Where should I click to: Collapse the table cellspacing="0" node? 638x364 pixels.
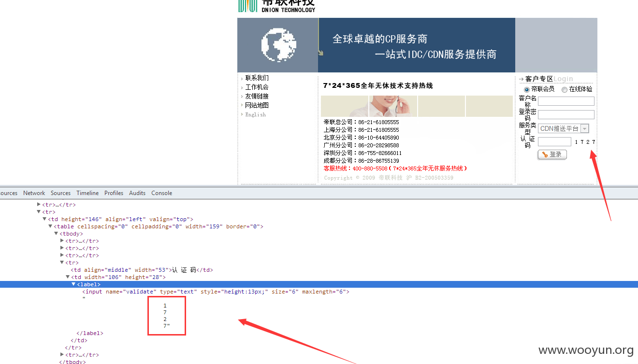click(x=50, y=226)
